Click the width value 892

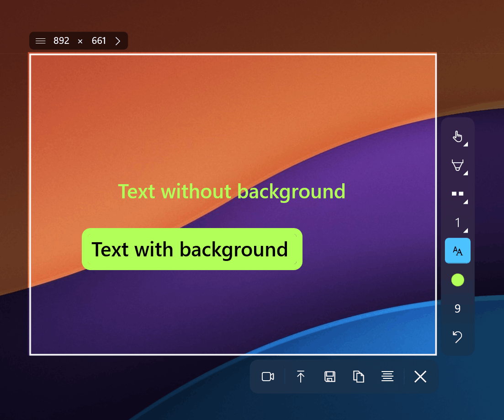(62, 41)
